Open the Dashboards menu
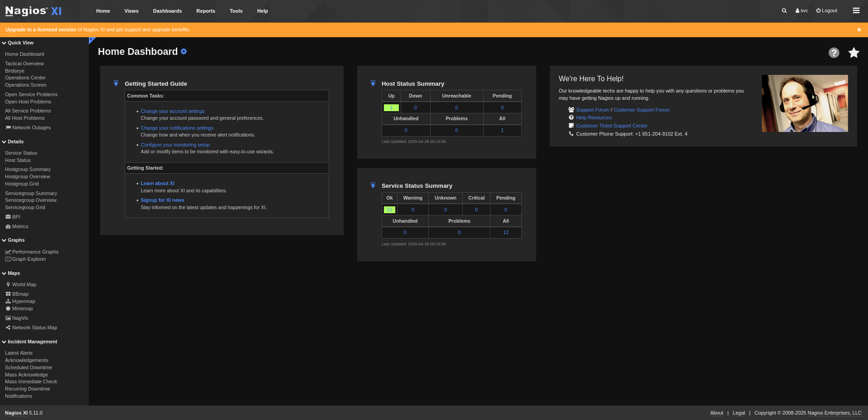Image resolution: width=868 pixels, height=420 pixels. coord(167,11)
